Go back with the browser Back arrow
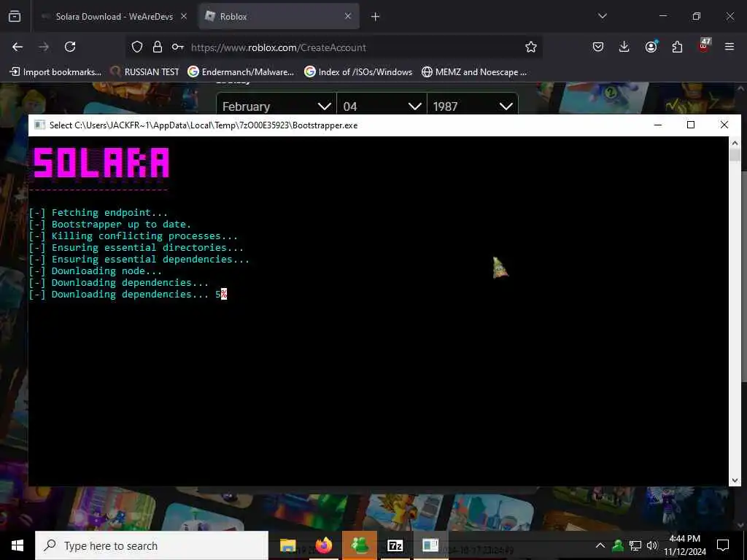The image size is (747, 560). pos(18,47)
